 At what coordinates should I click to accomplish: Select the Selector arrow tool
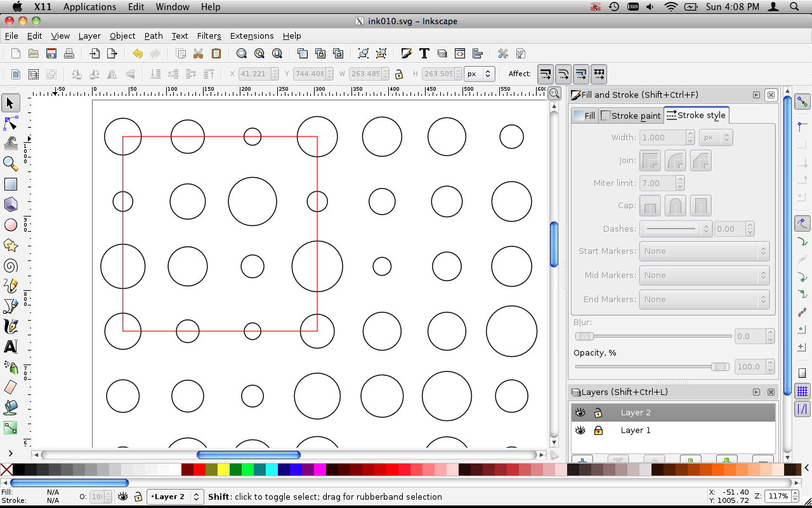(10, 103)
